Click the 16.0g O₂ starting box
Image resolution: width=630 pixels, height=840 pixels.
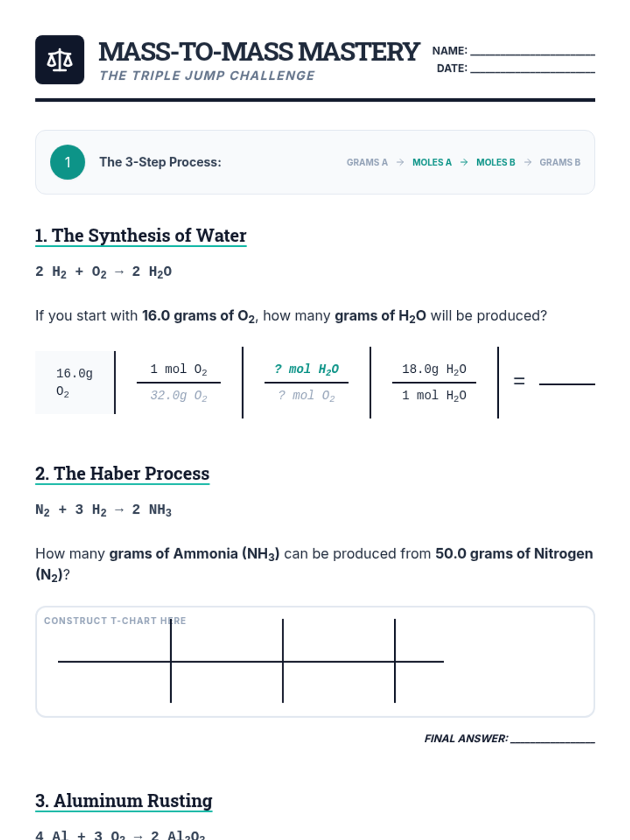tap(75, 382)
